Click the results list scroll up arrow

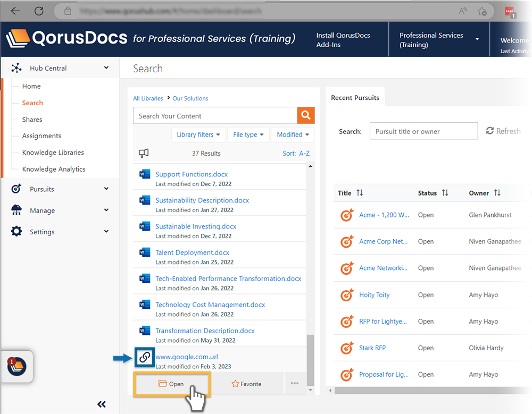pos(310,166)
